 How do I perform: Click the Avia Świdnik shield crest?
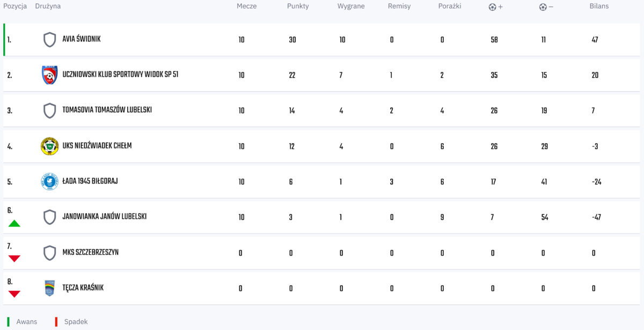(x=49, y=40)
